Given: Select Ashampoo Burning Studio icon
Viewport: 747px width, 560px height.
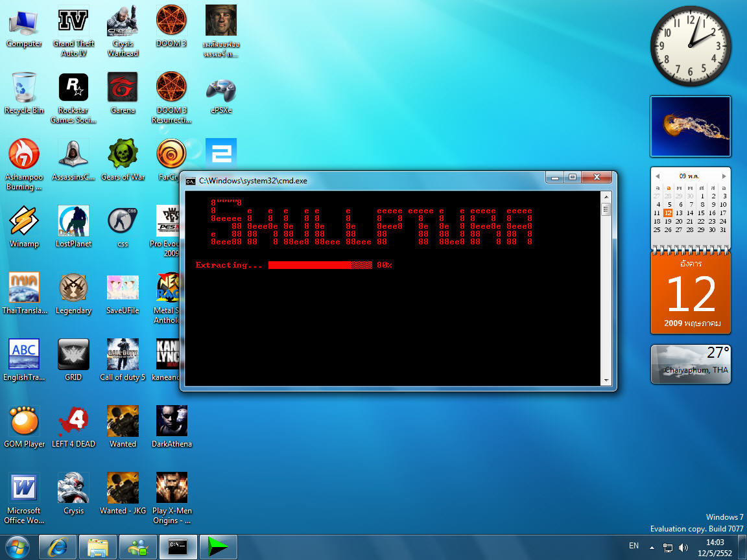Looking at the screenshot, I should (24, 165).
